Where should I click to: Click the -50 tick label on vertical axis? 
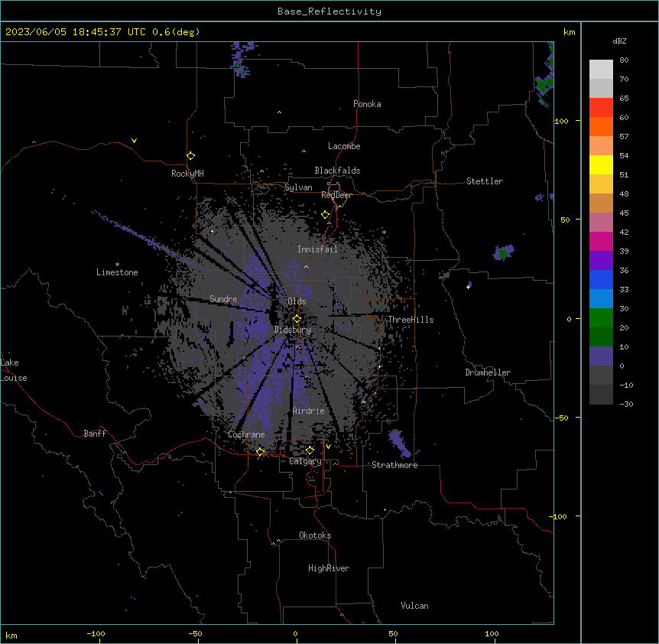point(561,418)
